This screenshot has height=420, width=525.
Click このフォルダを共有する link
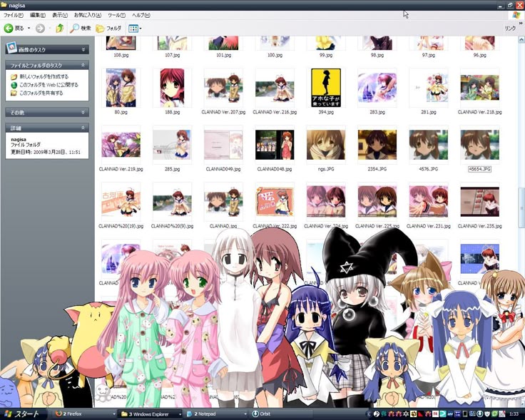[x=40, y=93]
